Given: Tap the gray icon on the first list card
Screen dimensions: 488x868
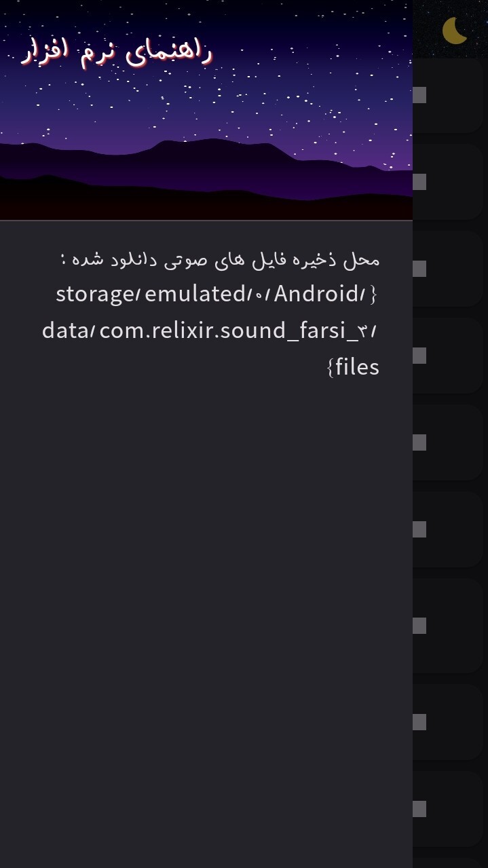Looking at the screenshot, I should point(419,95).
